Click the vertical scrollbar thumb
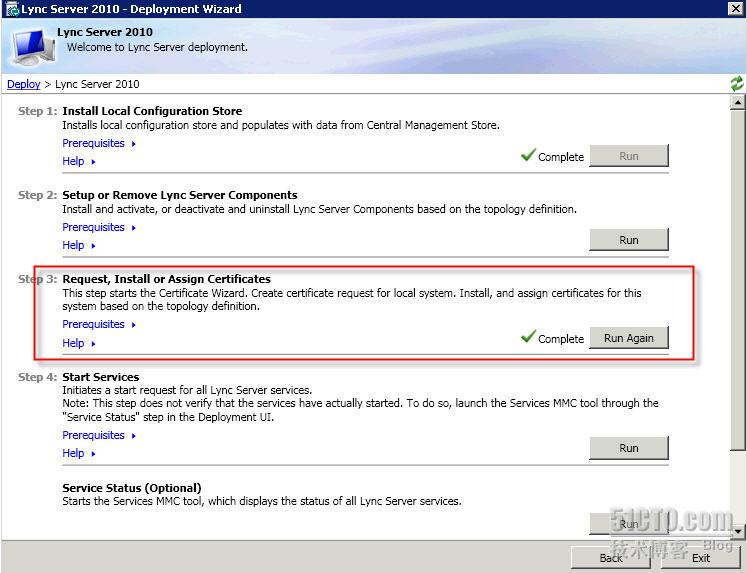747x573 pixels. coord(738,280)
